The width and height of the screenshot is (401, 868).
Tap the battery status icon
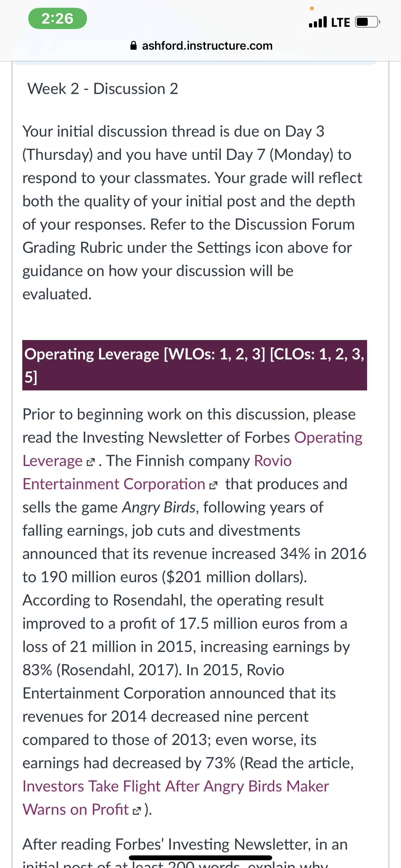[368, 22]
